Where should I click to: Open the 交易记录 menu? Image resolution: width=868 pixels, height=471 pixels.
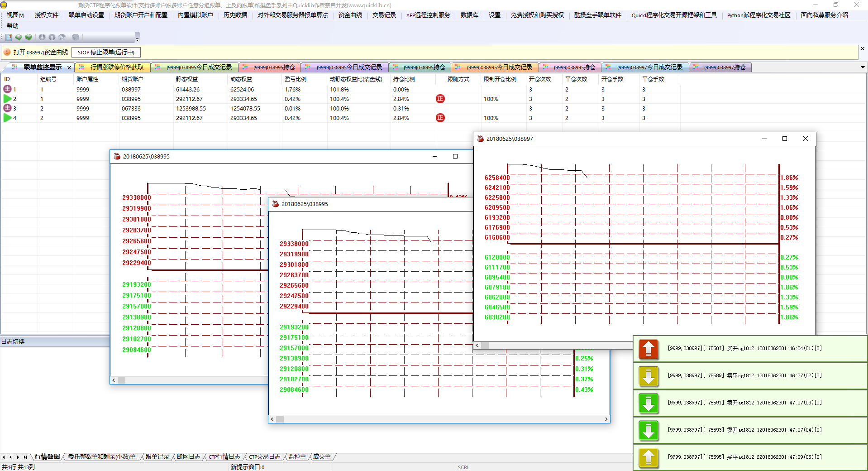tap(384, 15)
